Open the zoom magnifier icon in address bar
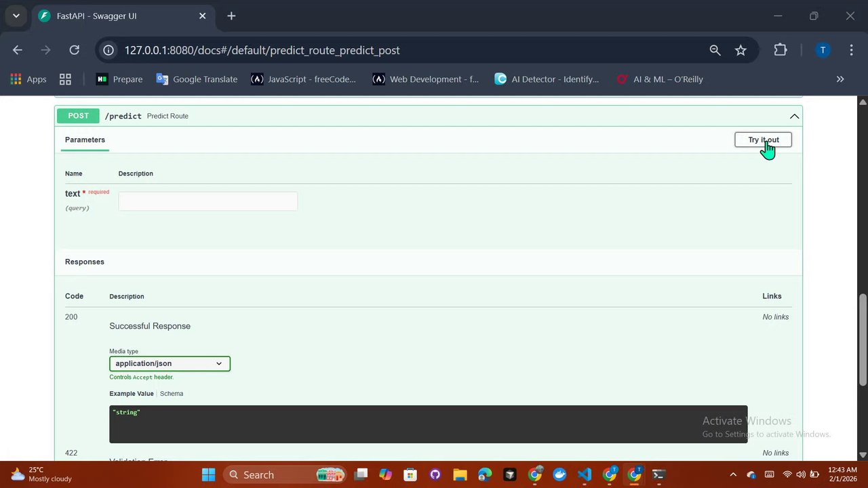Screen dimensions: 868x488 pos(715,50)
